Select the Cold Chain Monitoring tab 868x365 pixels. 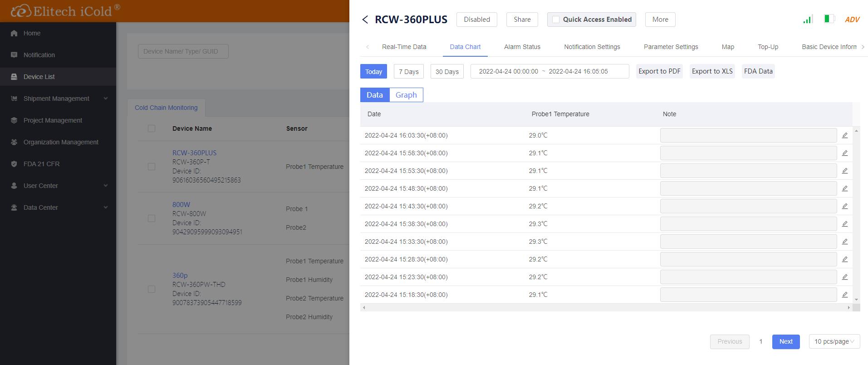[x=166, y=108]
